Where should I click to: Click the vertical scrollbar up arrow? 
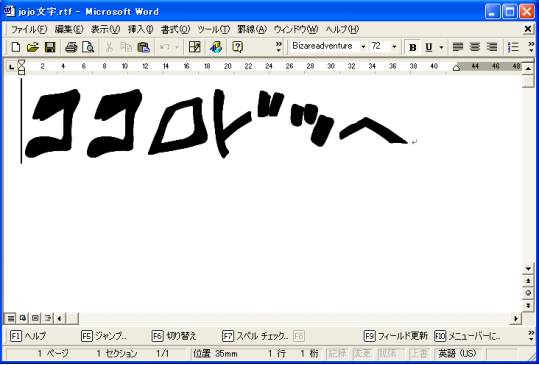click(x=528, y=69)
